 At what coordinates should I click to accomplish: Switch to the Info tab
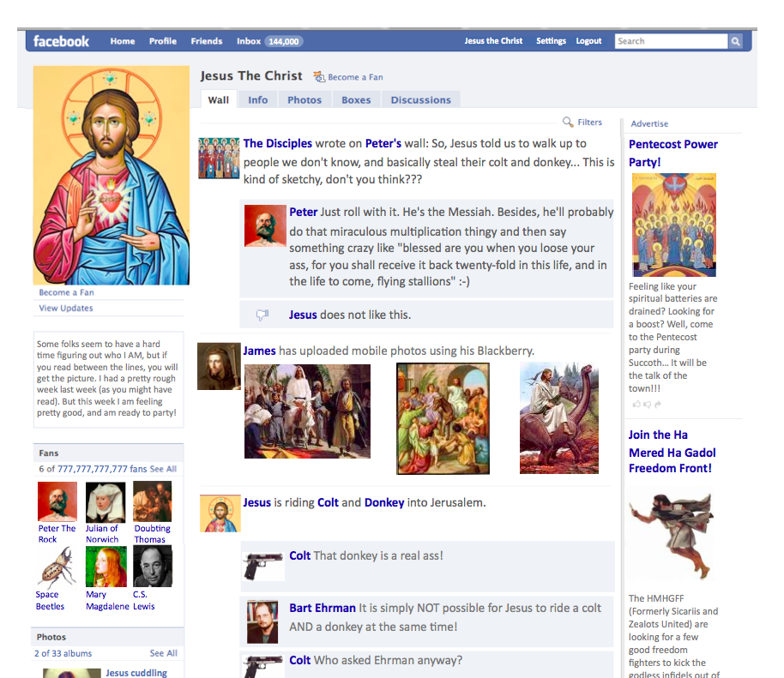[x=257, y=100]
